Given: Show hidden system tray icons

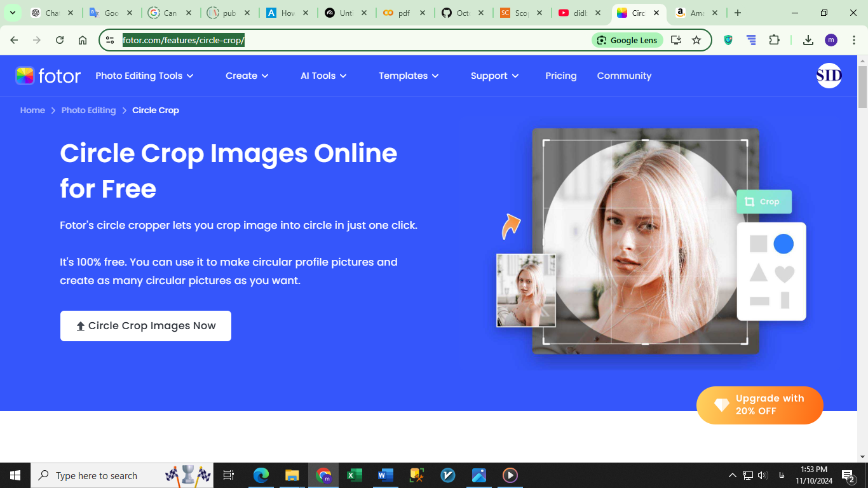Looking at the screenshot, I should click(x=732, y=475).
